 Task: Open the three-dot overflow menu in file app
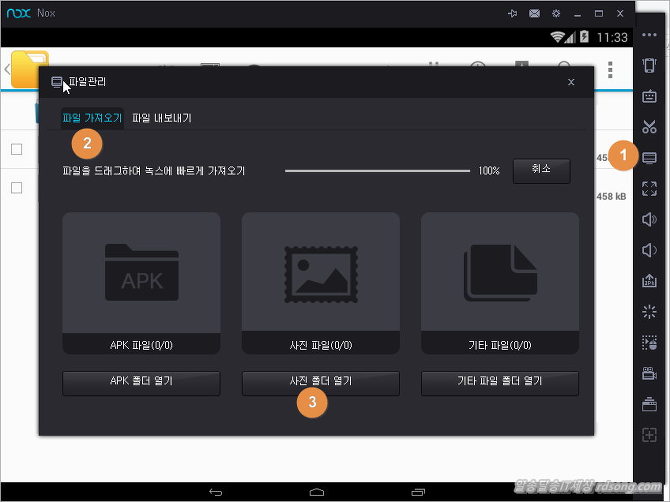pos(610,70)
